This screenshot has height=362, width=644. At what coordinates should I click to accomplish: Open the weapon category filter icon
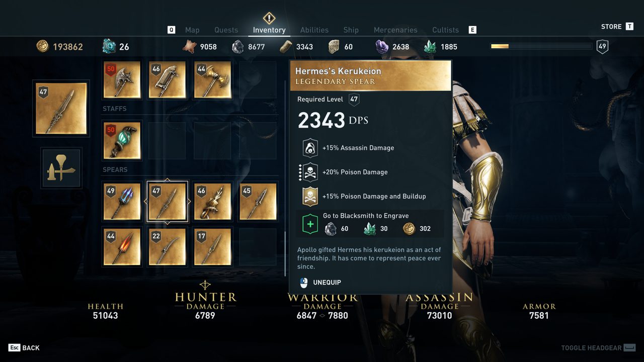tap(61, 168)
